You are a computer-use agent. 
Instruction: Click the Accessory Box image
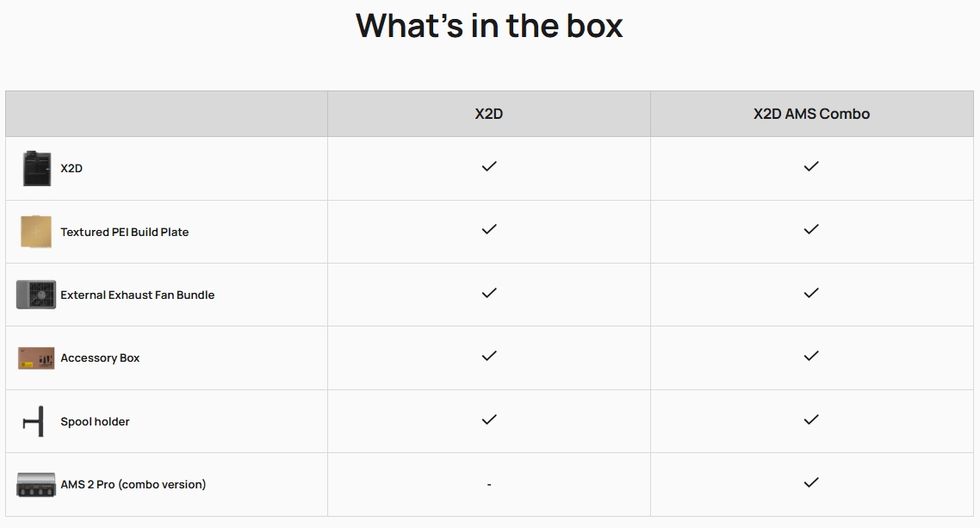35,358
